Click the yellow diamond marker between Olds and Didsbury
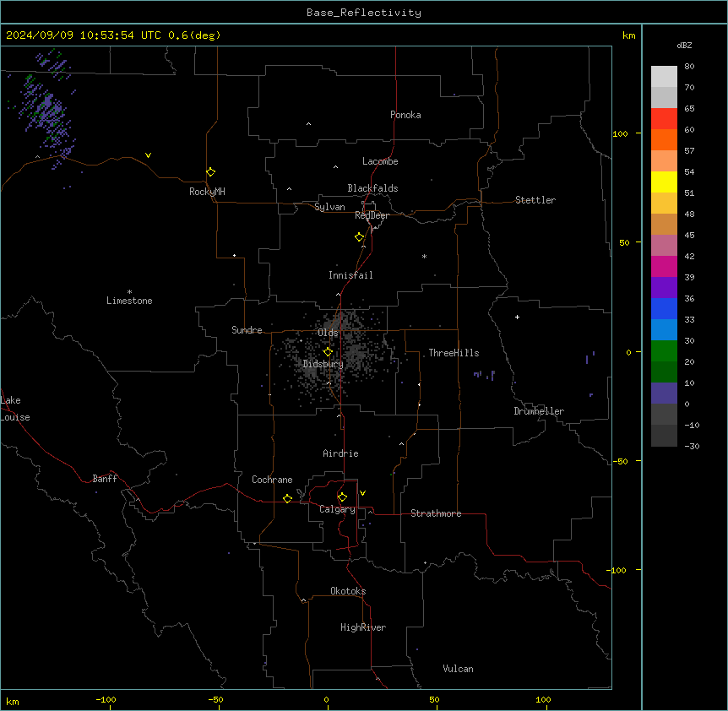Viewport: 728px width, 711px height. point(328,352)
